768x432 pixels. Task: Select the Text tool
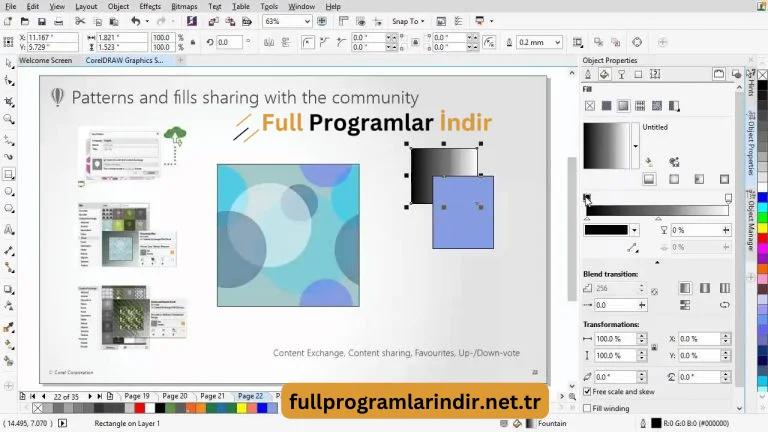tap(9, 229)
